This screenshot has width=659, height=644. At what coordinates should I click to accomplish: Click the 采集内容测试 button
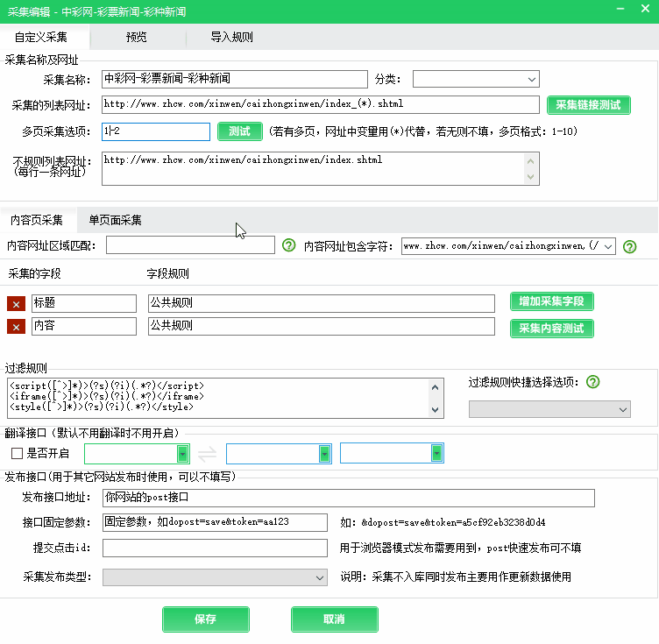551,329
